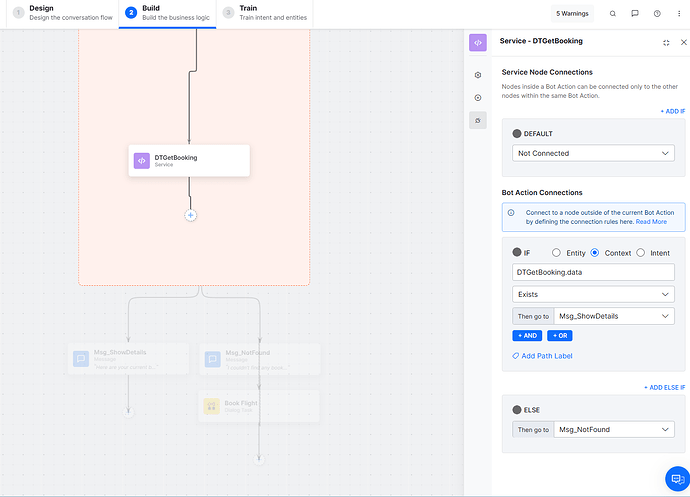Open the Exists operator dropdown

(x=593, y=294)
